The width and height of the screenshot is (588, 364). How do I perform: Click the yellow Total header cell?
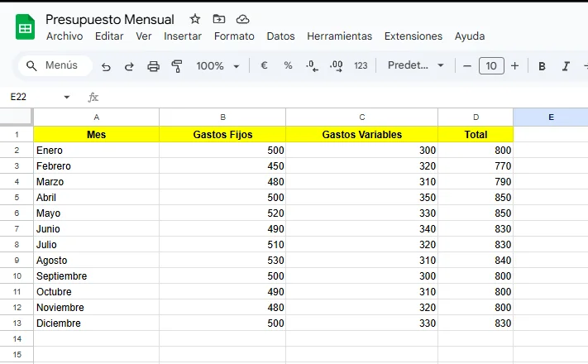[x=476, y=134]
